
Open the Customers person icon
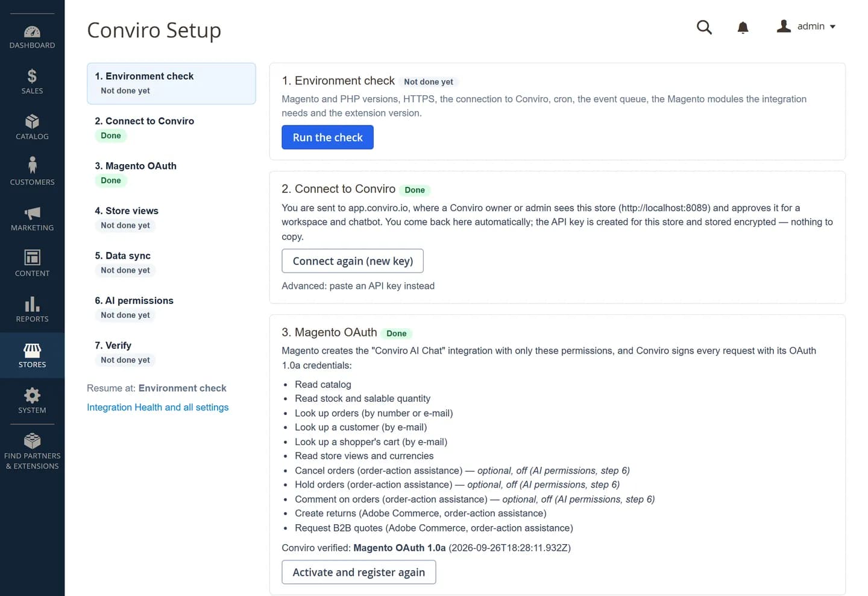[x=32, y=165]
